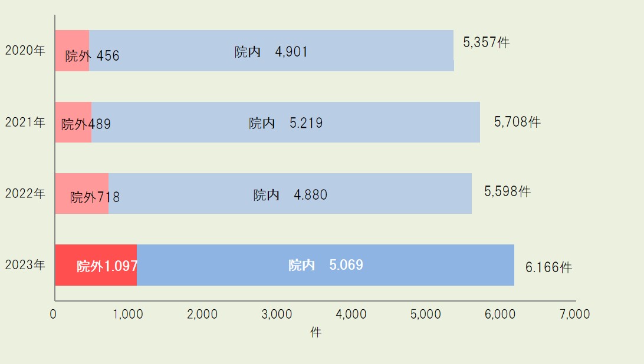This screenshot has height=364, width=644.
Task: Click the 3,000 tick label on horizontal axis
Action: coord(277,315)
